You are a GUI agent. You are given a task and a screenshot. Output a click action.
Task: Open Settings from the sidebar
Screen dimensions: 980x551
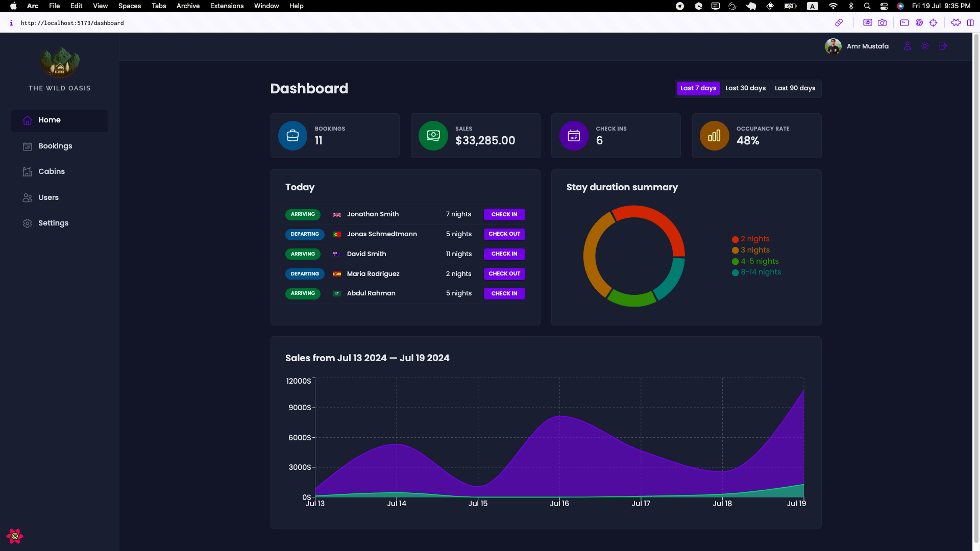53,223
